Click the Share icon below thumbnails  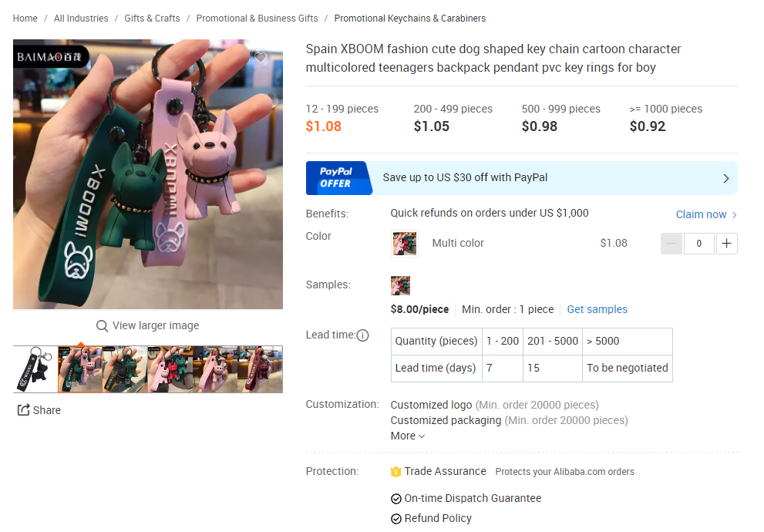point(23,410)
